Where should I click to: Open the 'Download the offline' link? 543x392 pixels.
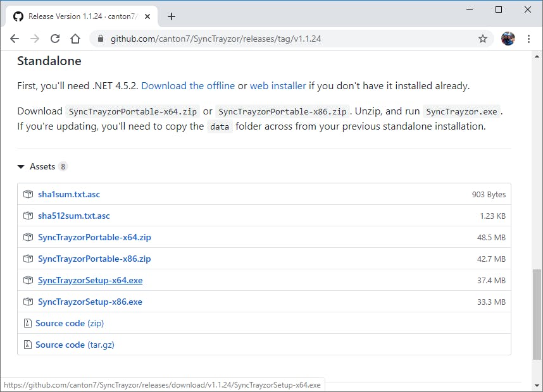pyautogui.click(x=188, y=85)
